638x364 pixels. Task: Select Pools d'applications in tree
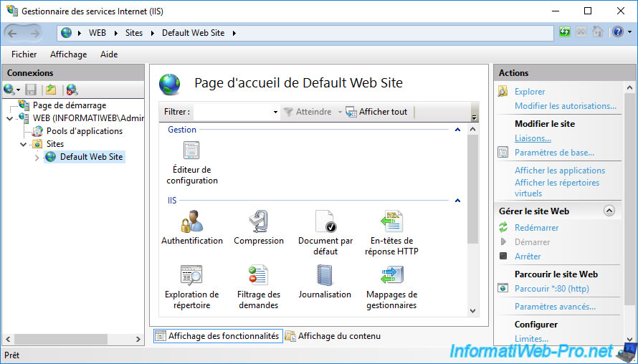pos(85,131)
